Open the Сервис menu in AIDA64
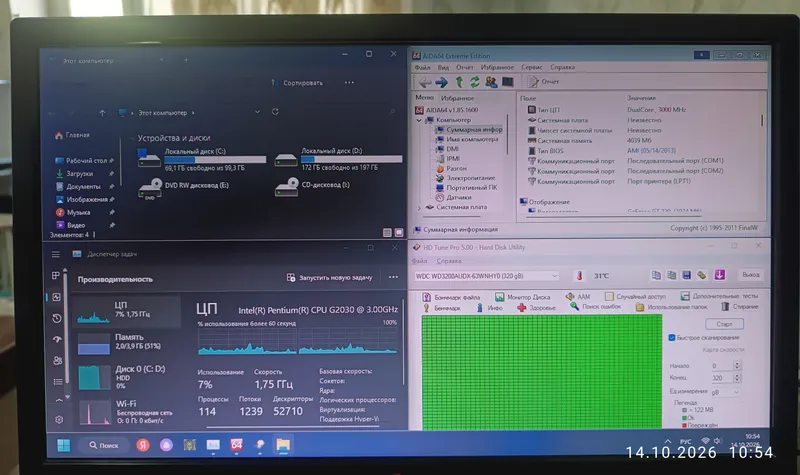 (x=532, y=67)
